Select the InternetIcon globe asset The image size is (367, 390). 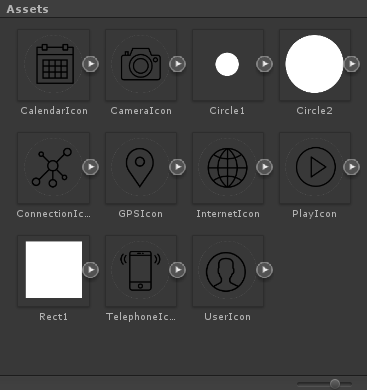pos(228,168)
